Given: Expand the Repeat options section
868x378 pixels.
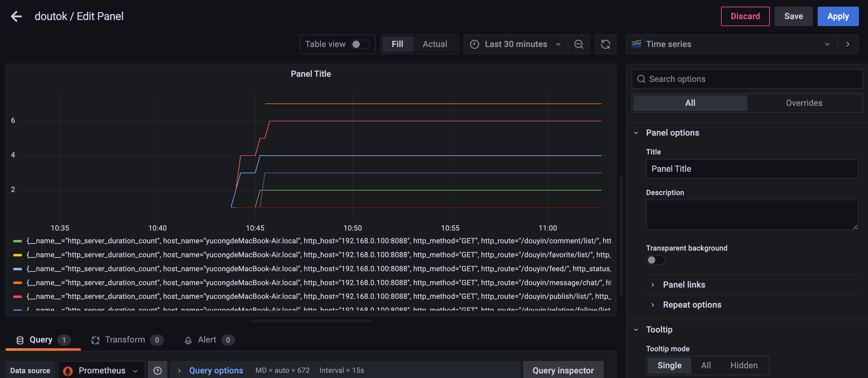Looking at the screenshot, I should pos(692,305).
